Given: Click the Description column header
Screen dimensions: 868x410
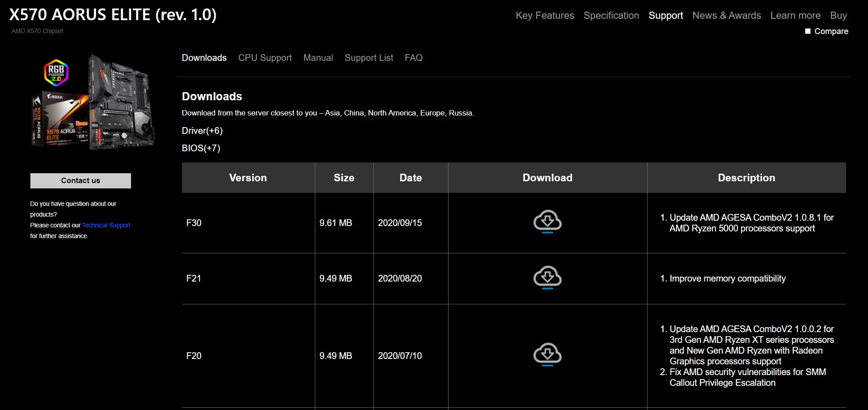Looking at the screenshot, I should 746,178.
